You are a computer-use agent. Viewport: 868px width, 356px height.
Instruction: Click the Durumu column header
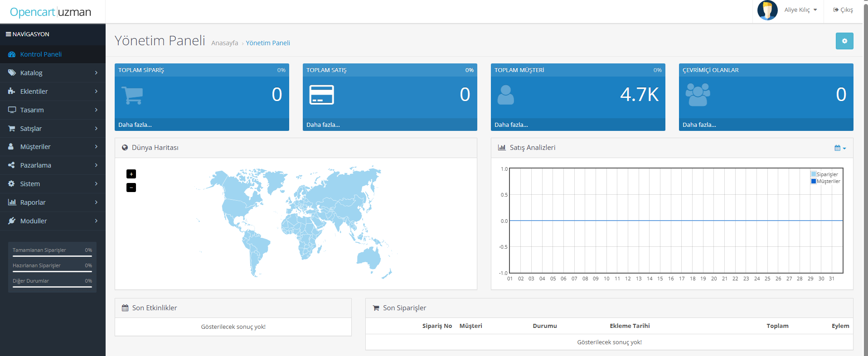(545, 326)
